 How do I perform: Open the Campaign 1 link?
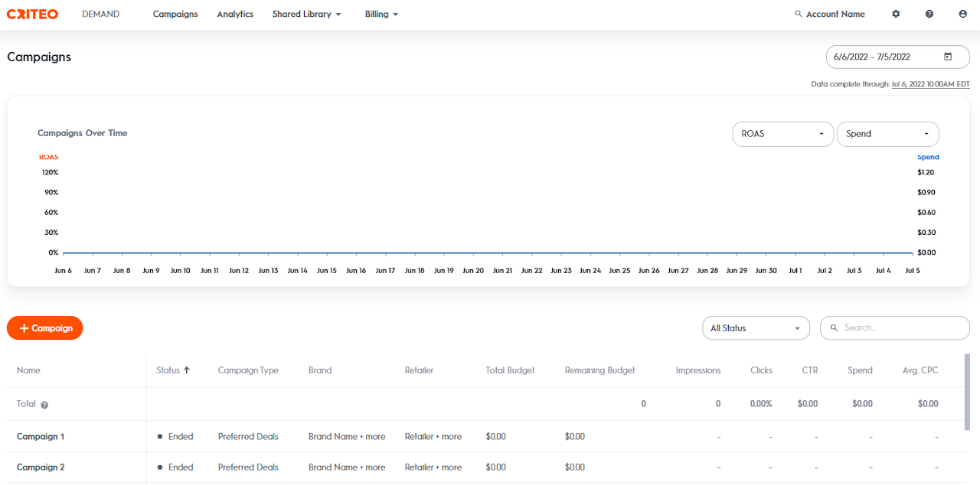click(41, 437)
